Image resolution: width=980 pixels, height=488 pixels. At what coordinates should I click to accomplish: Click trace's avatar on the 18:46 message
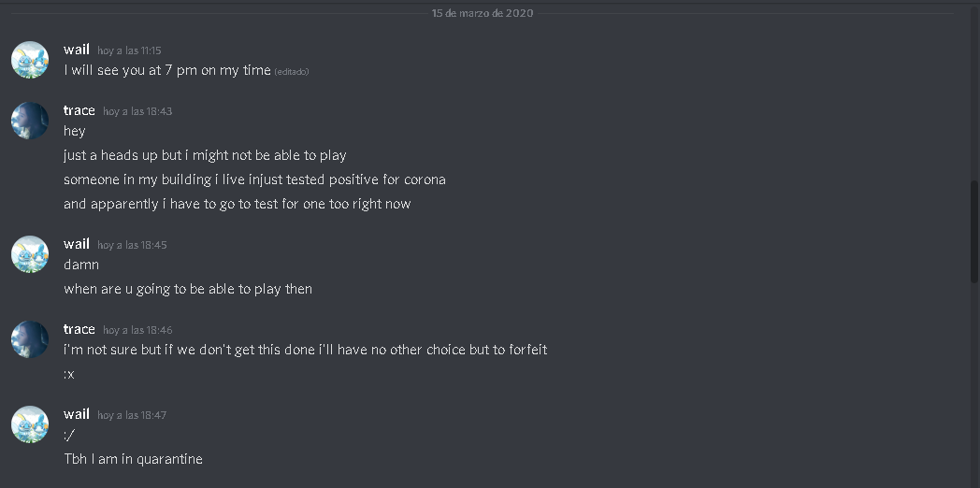(x=30, y=339)
